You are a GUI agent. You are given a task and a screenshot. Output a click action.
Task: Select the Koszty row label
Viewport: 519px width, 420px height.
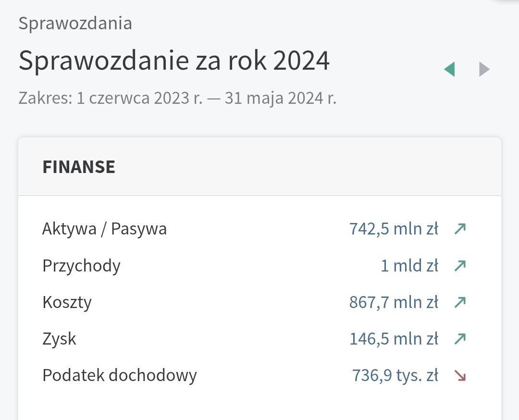click(67, 302)
